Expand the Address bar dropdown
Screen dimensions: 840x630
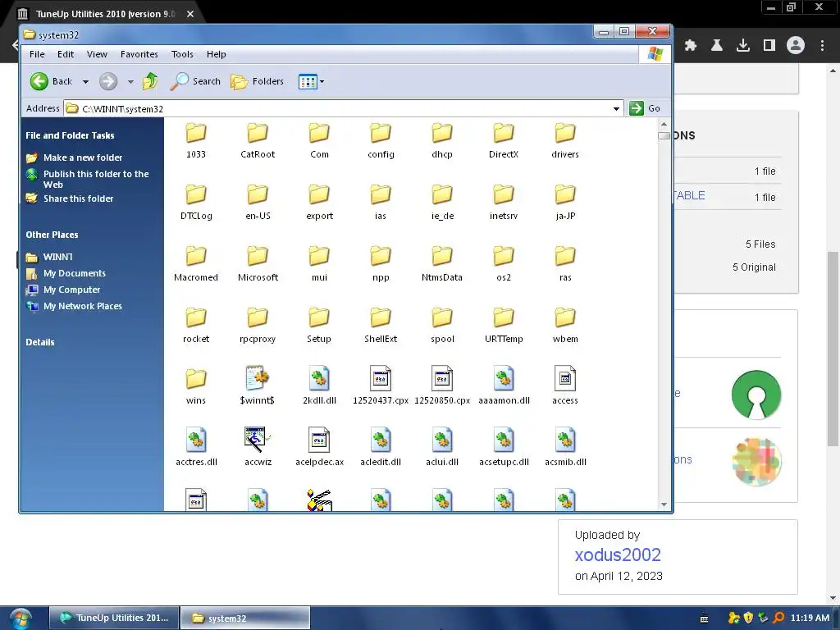click(616, 109)
